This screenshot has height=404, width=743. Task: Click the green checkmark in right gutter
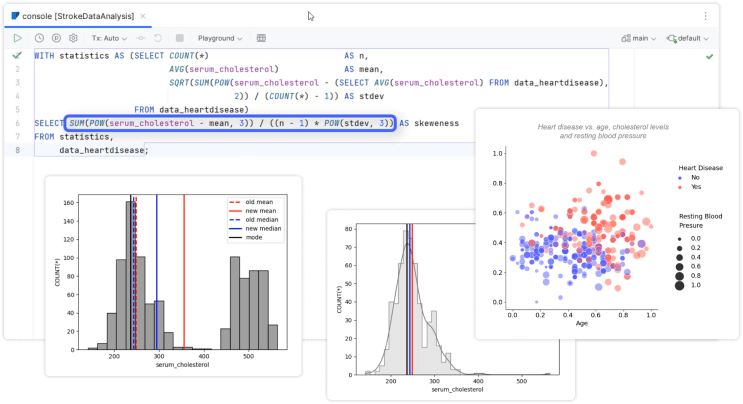(x=709, y=57)
